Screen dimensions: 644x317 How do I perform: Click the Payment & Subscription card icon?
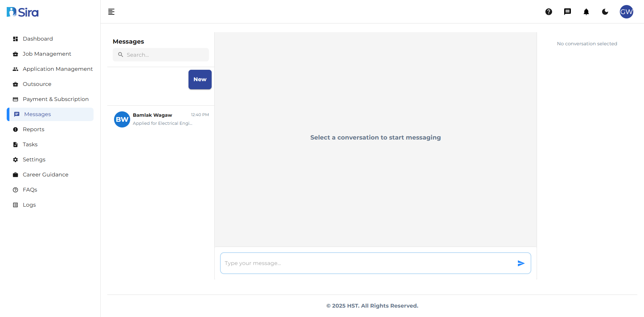pos(15,99)
